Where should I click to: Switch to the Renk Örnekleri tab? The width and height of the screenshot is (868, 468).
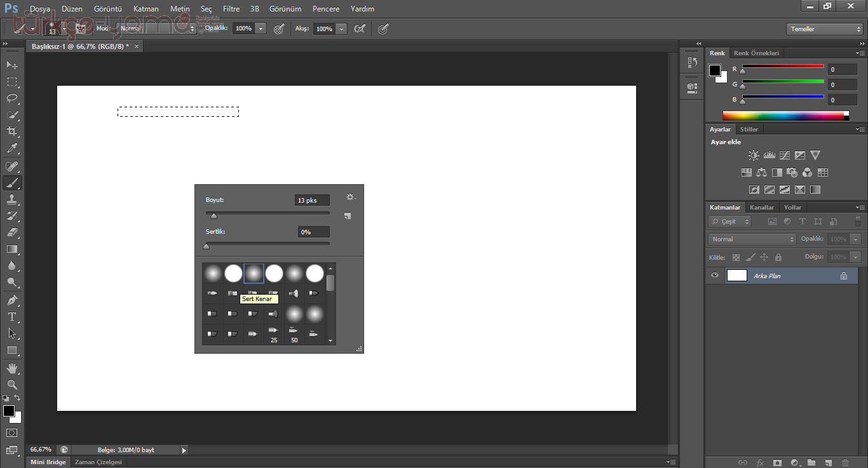coord(756,53)
